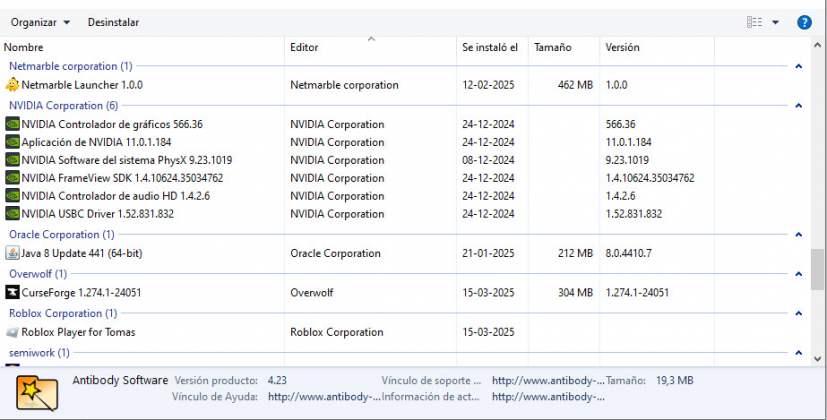This screenshot has height=420, width=827.
Task: Sort by the Se instaló el column
Action: pyautogui.click(x=492, y=47)
